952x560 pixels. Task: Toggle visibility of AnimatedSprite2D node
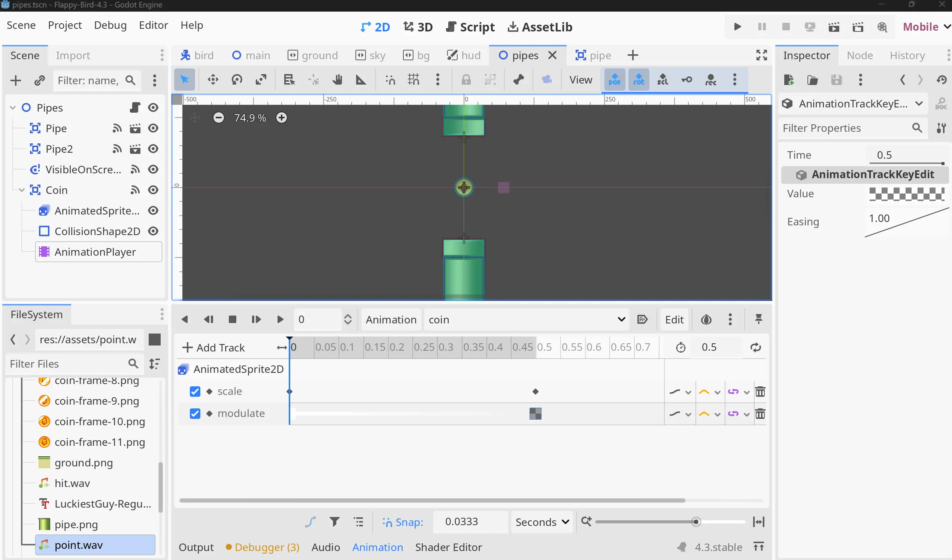153,211
